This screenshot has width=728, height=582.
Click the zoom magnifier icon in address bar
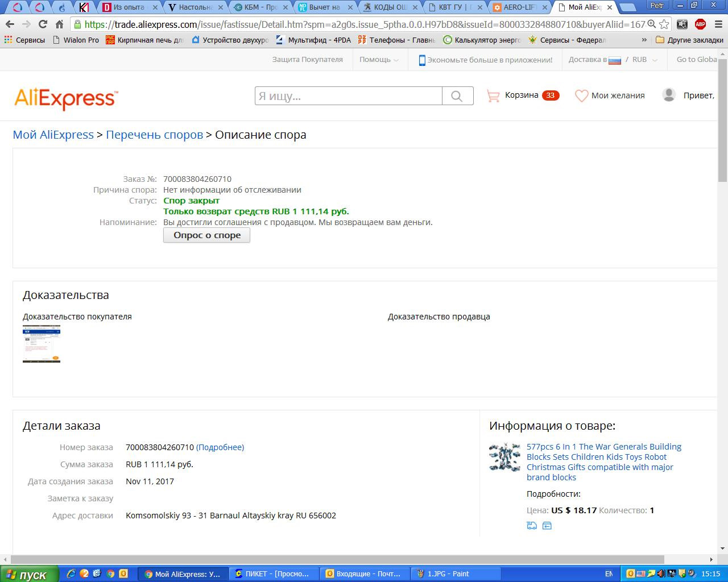651,24
